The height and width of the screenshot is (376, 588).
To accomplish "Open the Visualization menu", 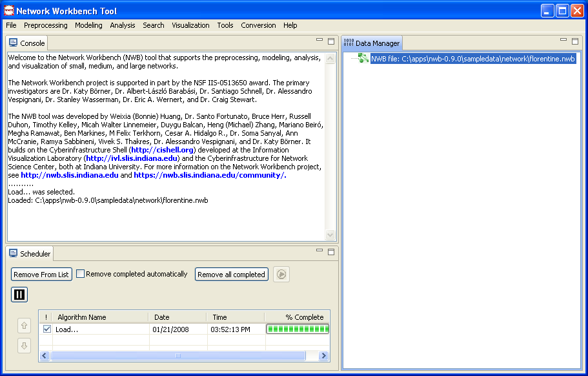I will [190, 25].
